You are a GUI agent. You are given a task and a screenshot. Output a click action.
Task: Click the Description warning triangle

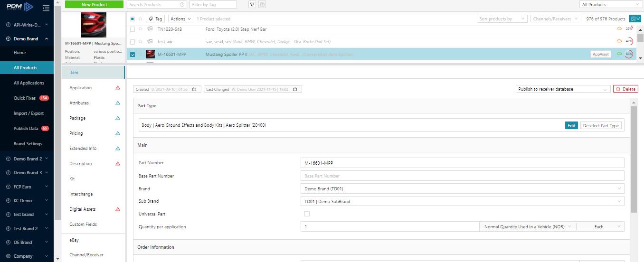coord(118,164)
